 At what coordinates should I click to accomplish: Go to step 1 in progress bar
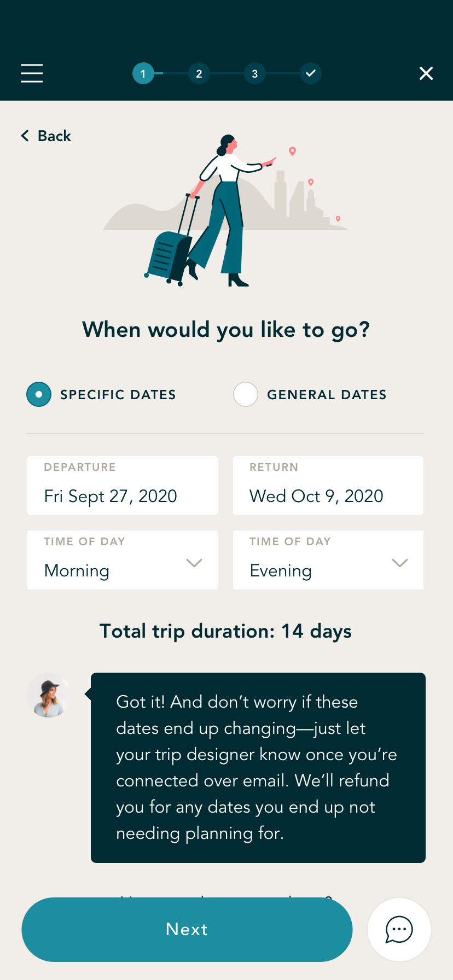click(143, 73)
